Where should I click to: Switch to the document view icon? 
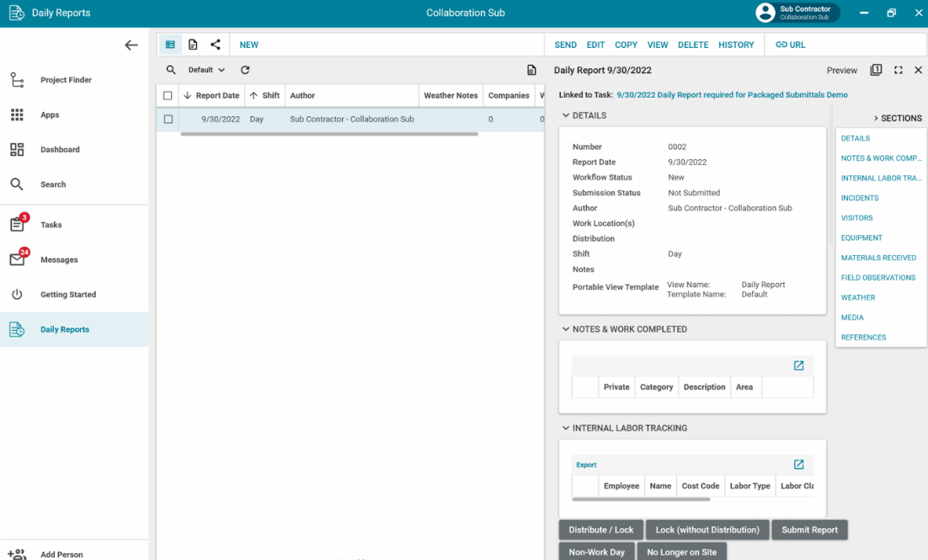tap(193, 45)
